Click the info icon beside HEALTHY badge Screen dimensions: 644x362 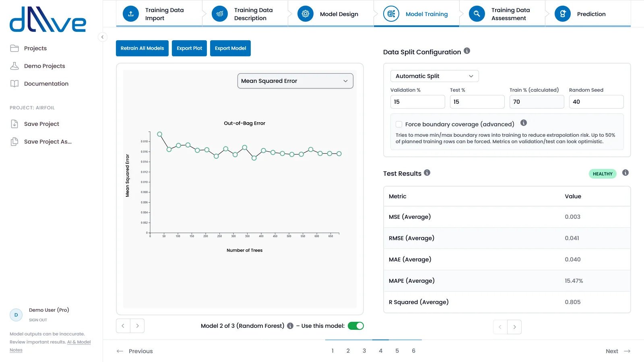[x=625, y=173]
